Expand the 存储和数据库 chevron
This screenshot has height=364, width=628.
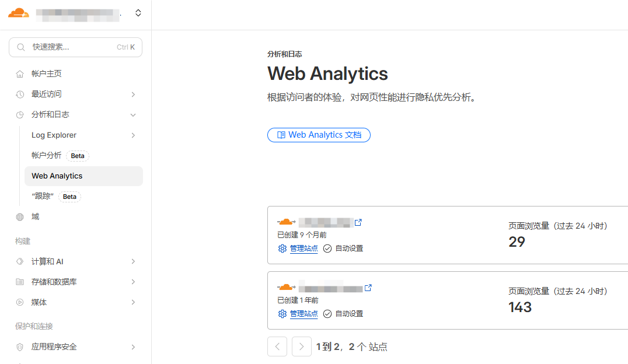pos(133,282)
